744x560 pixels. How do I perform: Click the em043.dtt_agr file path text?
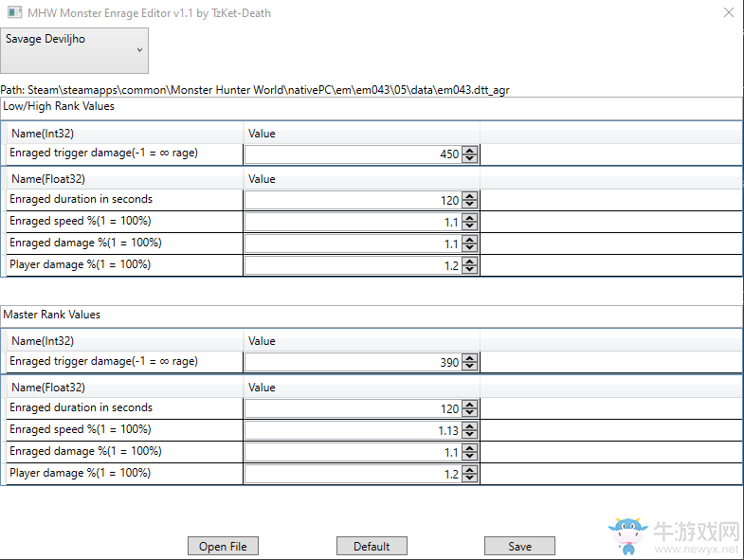pyautogui.click(x=255, y=90)
